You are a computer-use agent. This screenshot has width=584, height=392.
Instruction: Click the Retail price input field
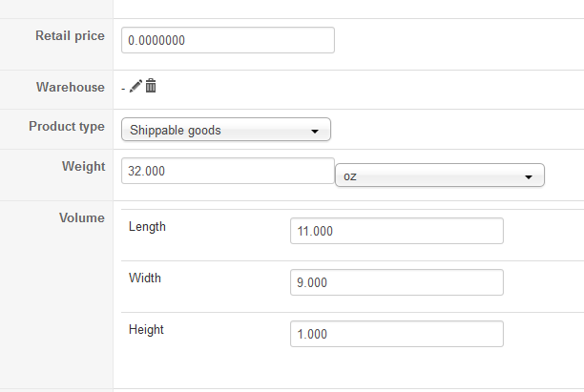(x=228, y=40)
